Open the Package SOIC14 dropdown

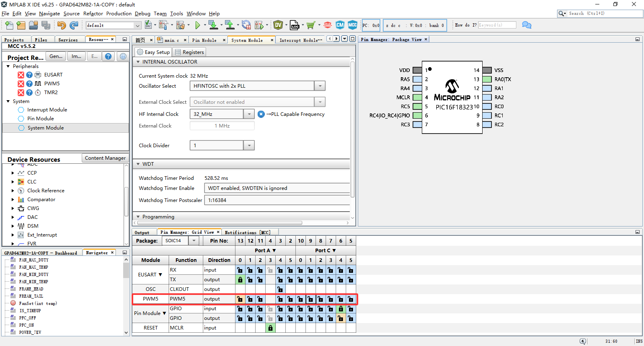click(x=194, y=241)
